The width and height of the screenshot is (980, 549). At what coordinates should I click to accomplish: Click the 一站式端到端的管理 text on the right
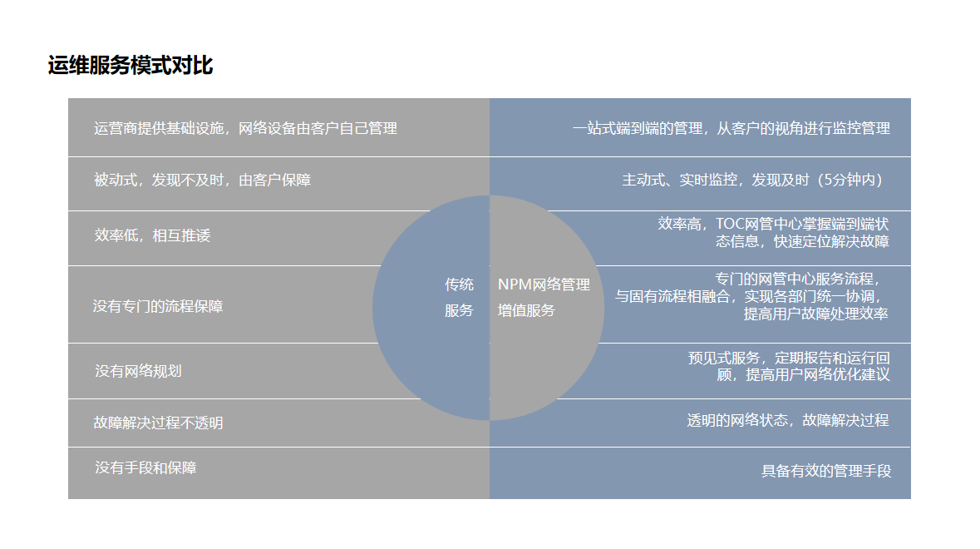[638, 128]
